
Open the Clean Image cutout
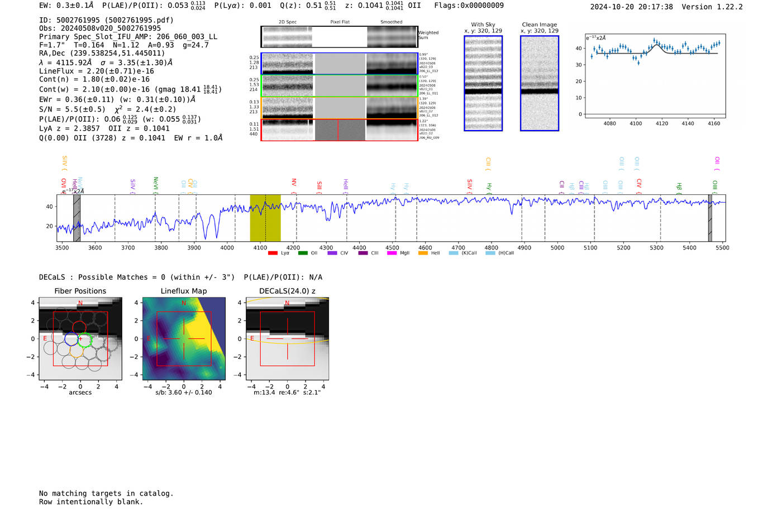pos(540,83)
